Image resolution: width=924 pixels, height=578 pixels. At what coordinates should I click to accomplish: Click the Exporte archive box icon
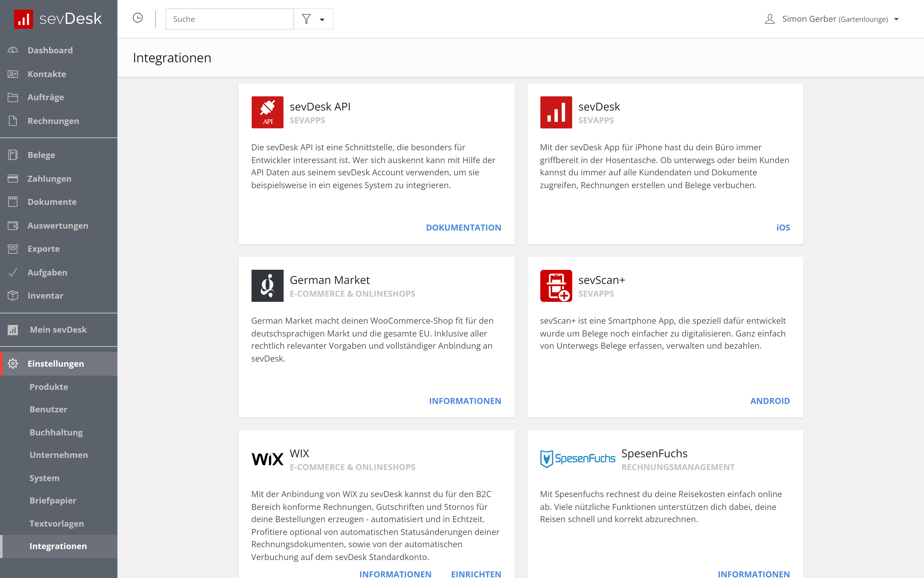[x=13, y=249]
